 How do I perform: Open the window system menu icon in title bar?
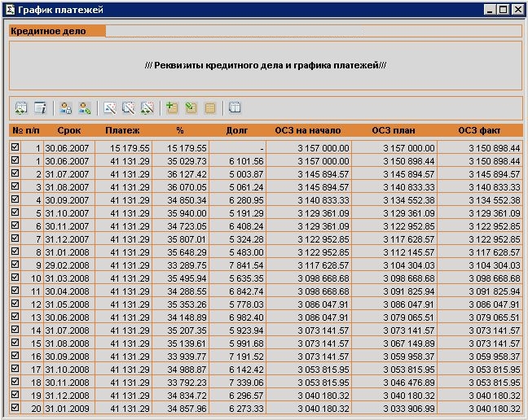9,9
